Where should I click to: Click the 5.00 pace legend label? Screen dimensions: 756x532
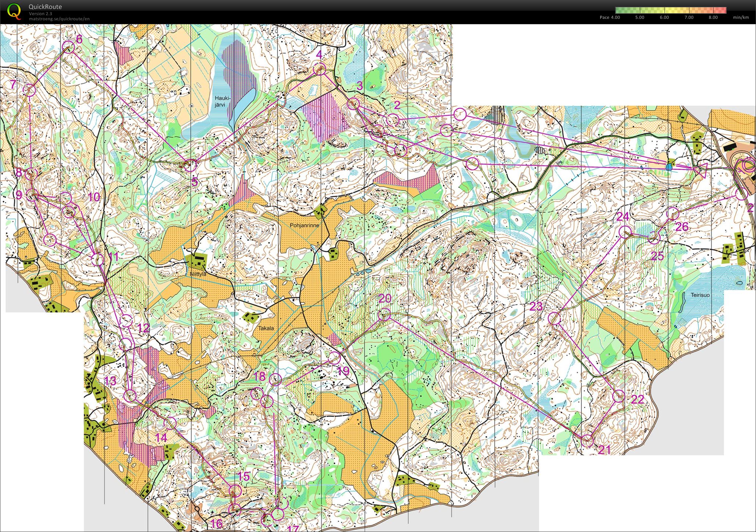[x=639, y=17]
